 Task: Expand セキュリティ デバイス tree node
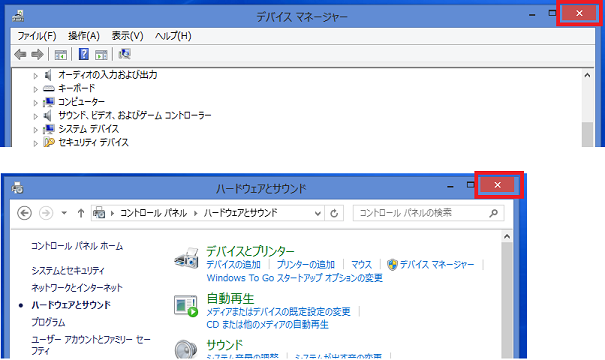(x=35, y=143)
